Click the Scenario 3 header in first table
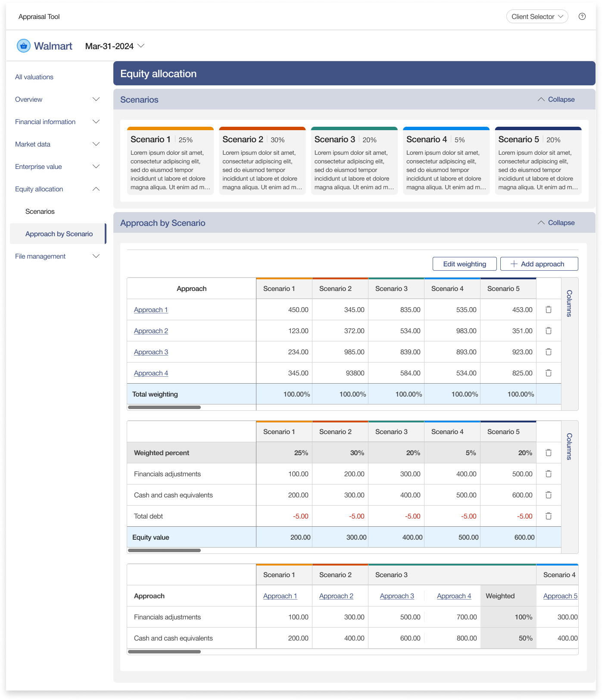Screen dimensions: 602x700 coord(396,288)
